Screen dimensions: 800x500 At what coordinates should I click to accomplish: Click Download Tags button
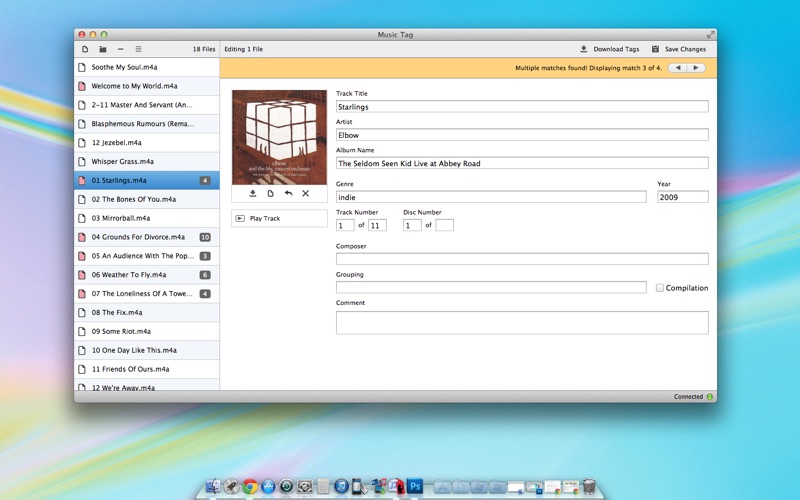point(610,49)
